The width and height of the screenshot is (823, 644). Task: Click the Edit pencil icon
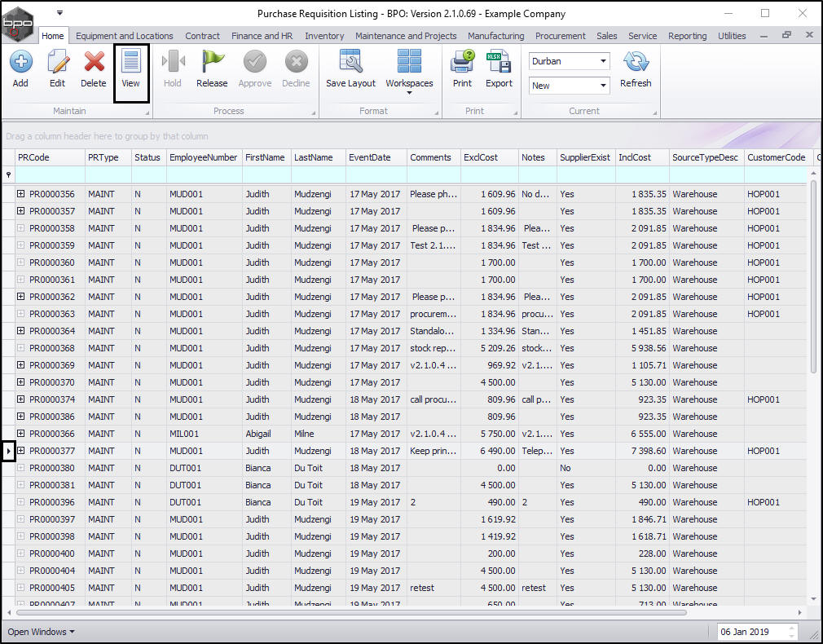(58, 62)
